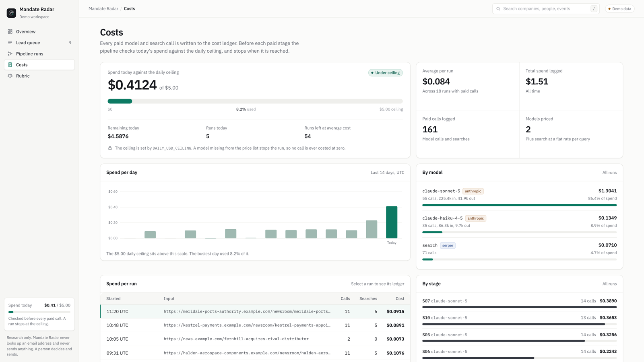Click the serper tag on search row
Viewport: 644px width, 362px height.
(x=448, y=245)
